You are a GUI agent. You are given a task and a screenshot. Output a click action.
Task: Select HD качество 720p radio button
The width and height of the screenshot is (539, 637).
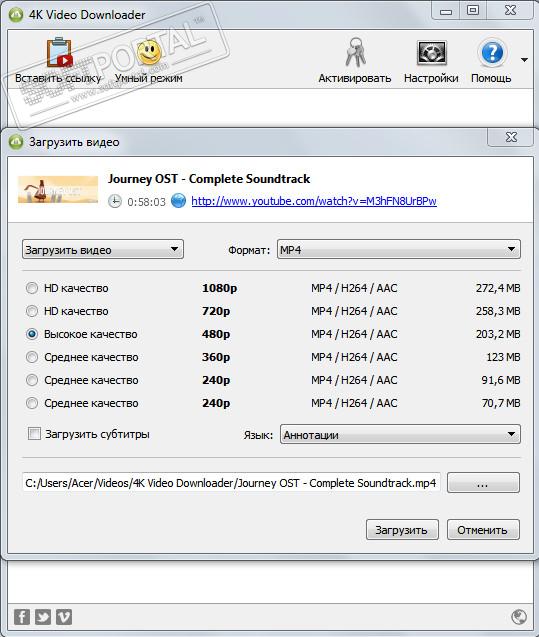(x=32, y=311)
